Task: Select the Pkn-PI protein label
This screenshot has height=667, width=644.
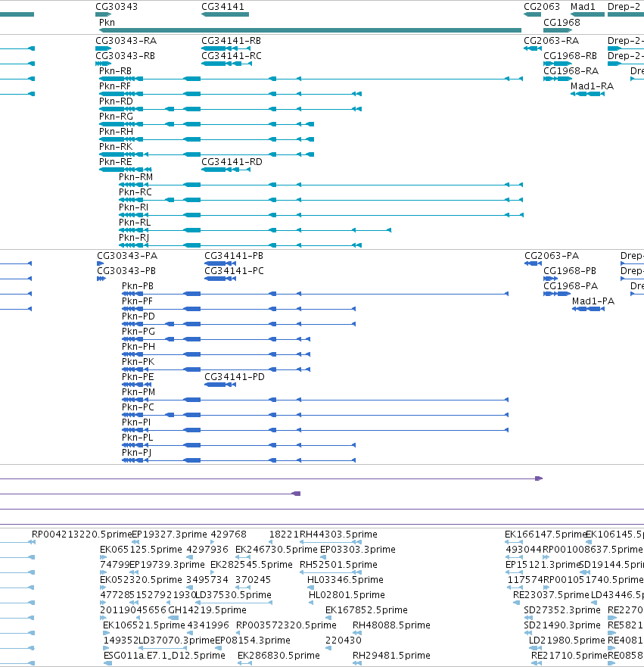Action: (x=136, y=422)
